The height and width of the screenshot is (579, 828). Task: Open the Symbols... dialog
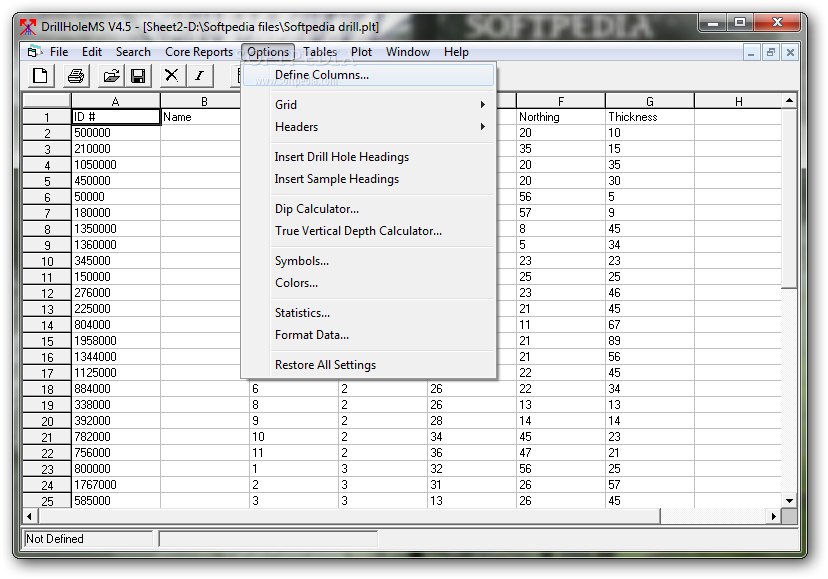pyautogui.click(x=369, y=261)
